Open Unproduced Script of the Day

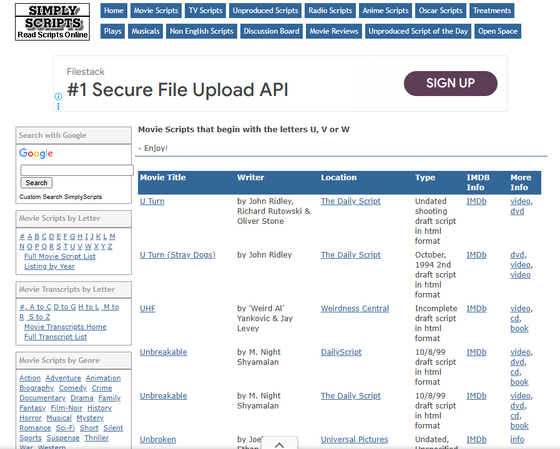click(x=418, y=31)
